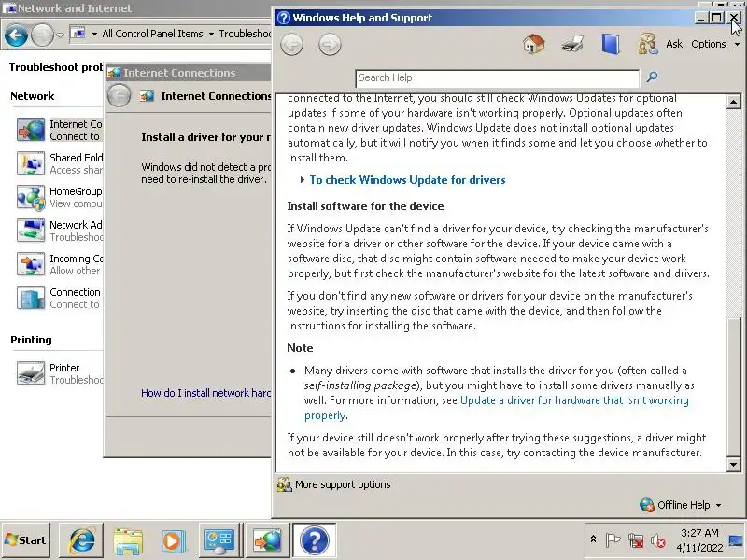Click Install software for the device heading

365,206
